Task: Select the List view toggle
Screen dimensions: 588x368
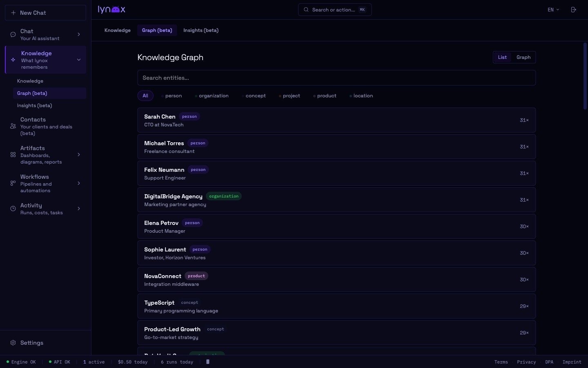Action: tap(502, 57)
